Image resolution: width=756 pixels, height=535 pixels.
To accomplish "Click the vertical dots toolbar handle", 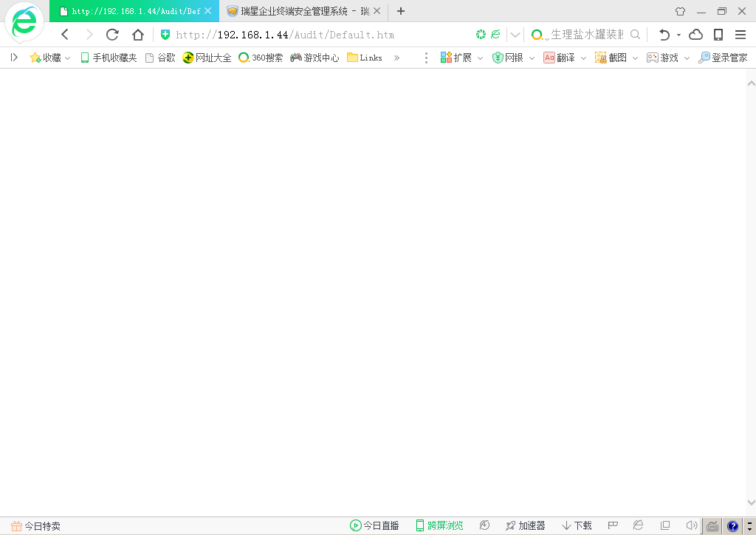I will click(x=426, y=58).
